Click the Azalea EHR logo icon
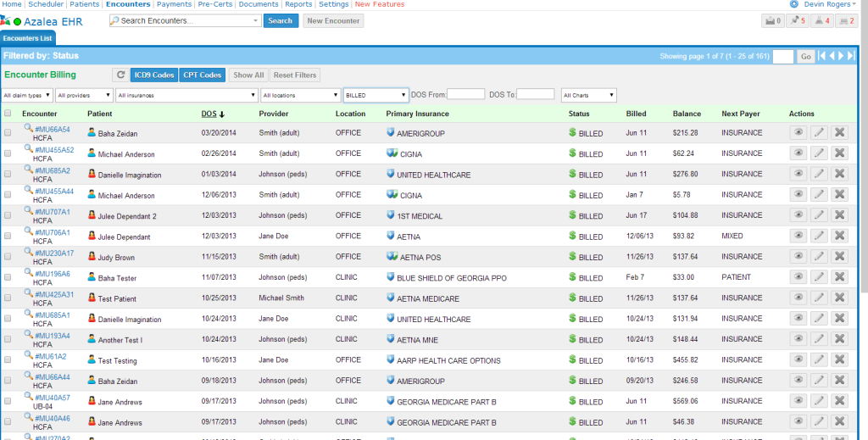Image resolution: width=868 pixels, height=440 pixels. coord(5,20)
